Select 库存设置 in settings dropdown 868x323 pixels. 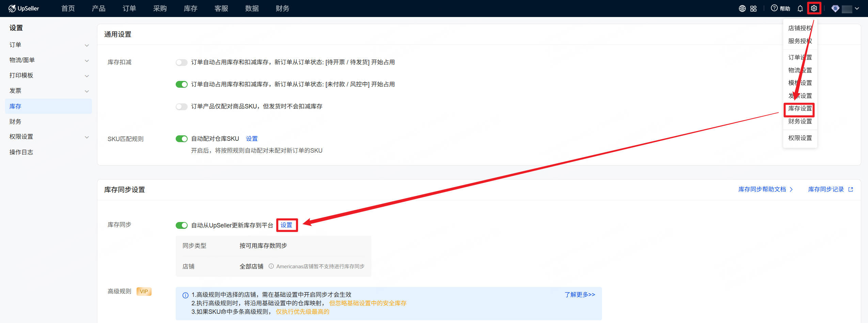tap(800, 108)
